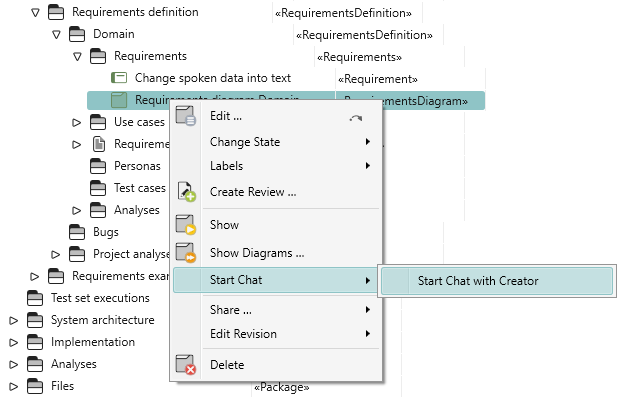Click the Delete icon with red cross
Image resolution: width=628 pixels, height=398 pixels.
click(x=185, y=365)
